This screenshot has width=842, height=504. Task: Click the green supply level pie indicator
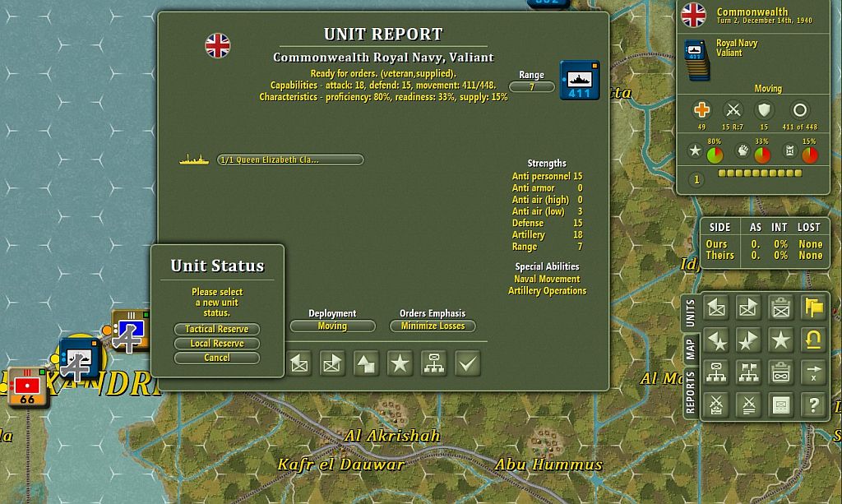pos(715,153)
